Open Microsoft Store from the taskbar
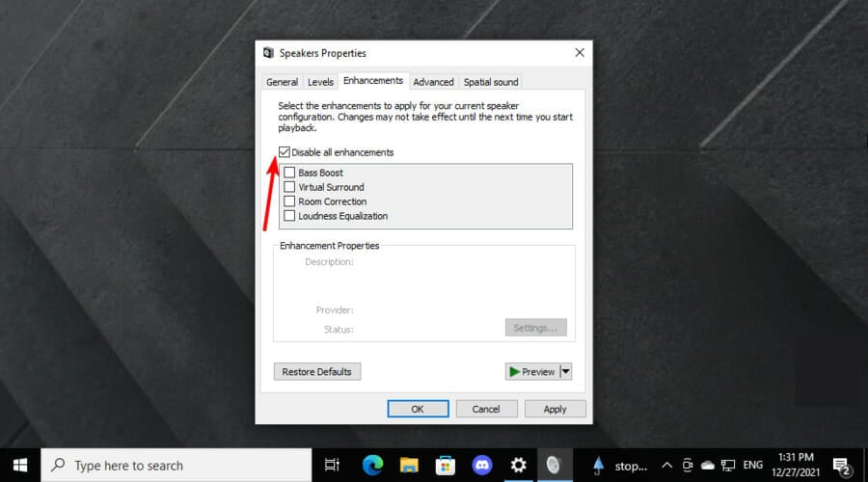Screen dimensions: 868x482 pyautogui.click(x=445, y=466)
